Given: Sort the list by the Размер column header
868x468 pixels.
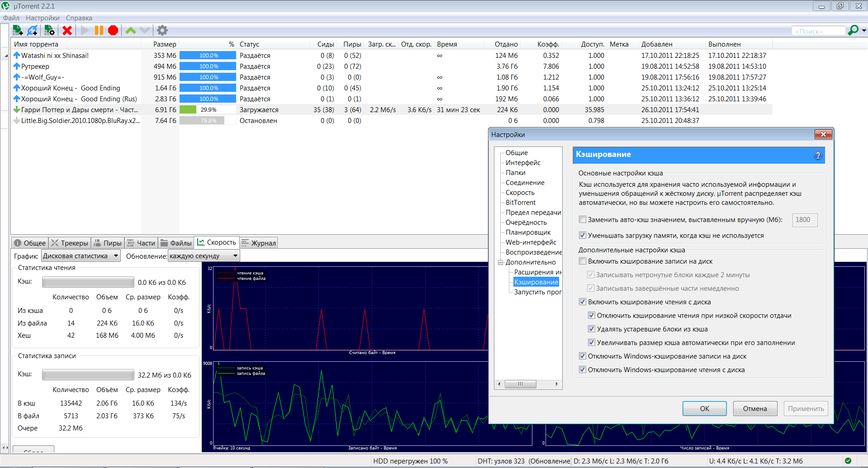Looking at the screenshot, I should coord(160,44).
